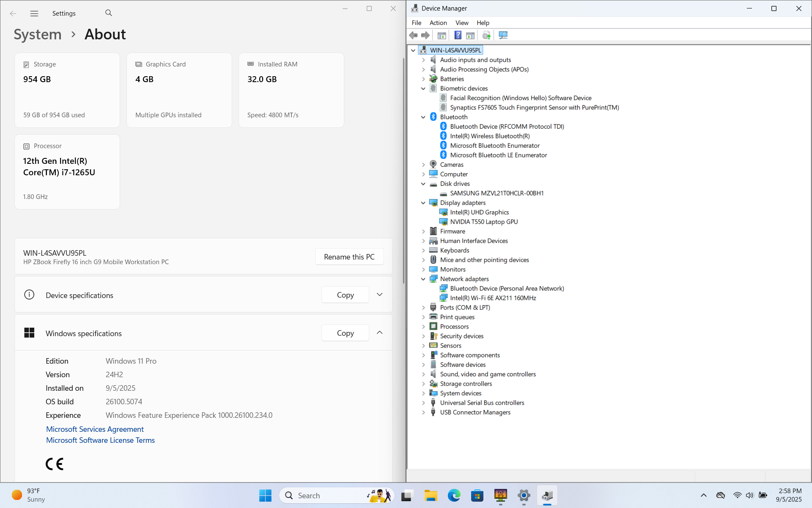Toggle Show/Hide Console Tree toolbar icon
Image resolution: width=812 pixels, height=508 pixels.
(442, 35)
